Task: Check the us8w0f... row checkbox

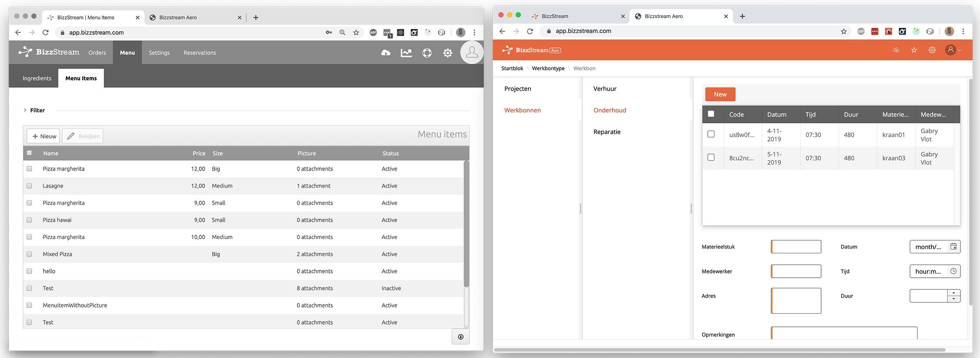Action: coord(711,134)
